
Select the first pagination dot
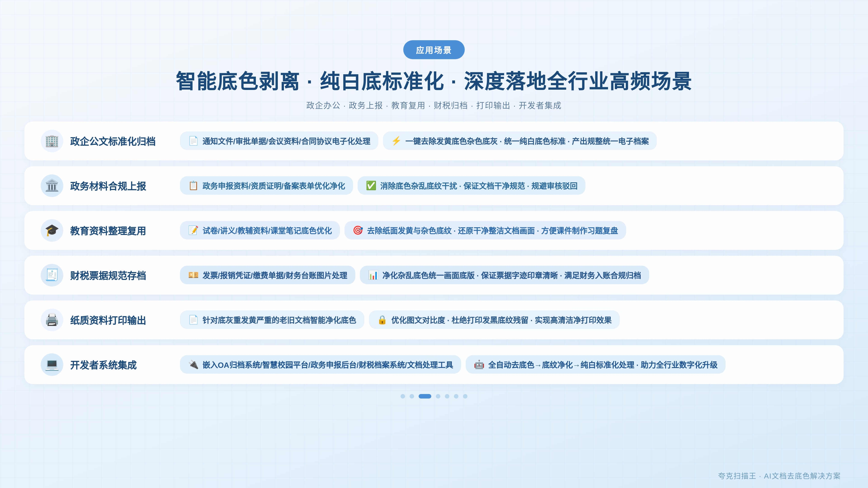(x=403, y=396)
